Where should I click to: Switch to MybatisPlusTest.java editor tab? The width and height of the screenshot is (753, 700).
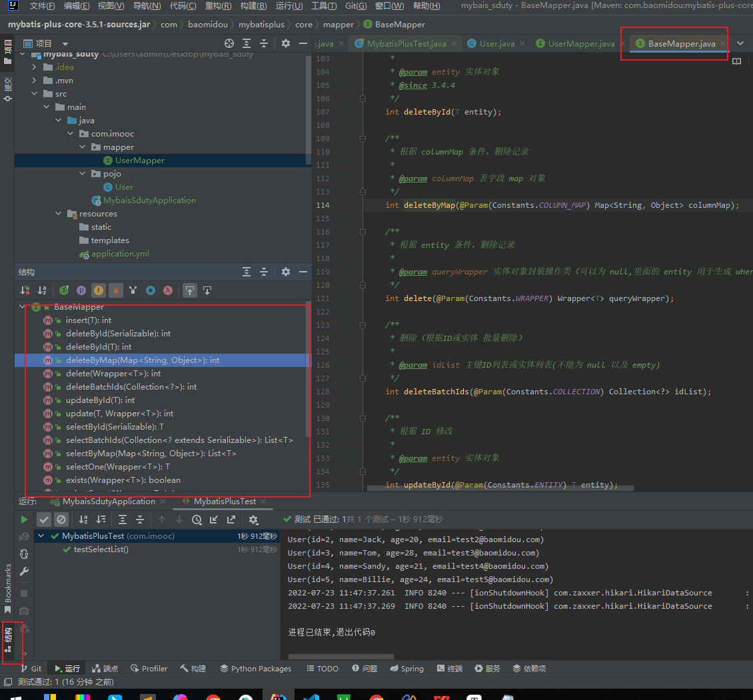[x=406, y=44]
